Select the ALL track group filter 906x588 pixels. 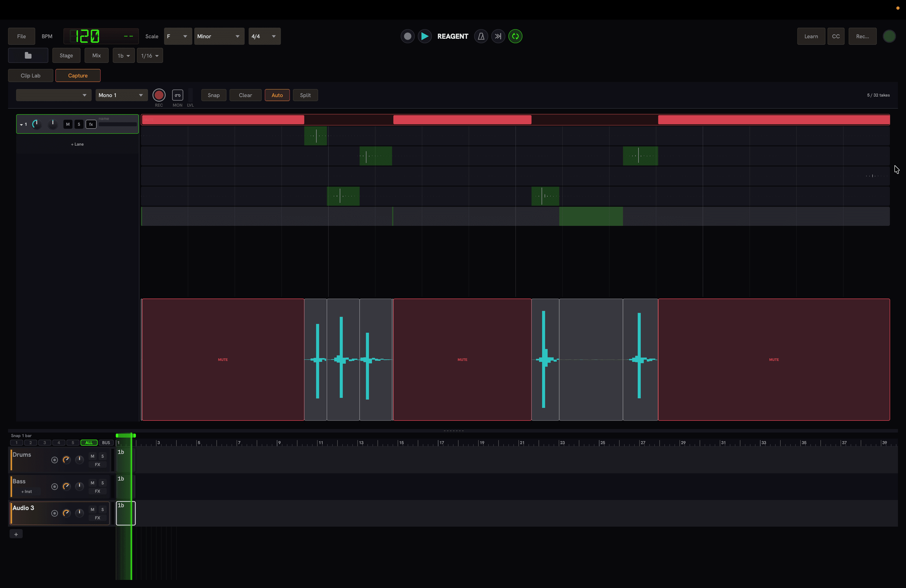[89, 443]
